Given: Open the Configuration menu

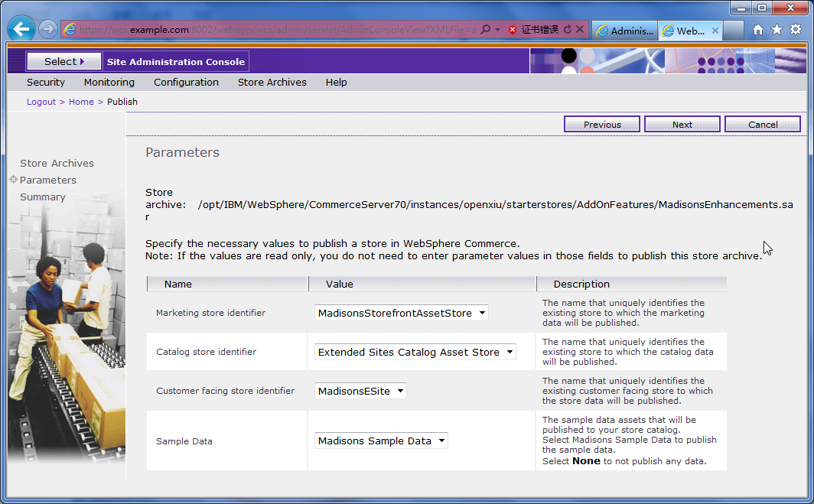Looking at the screenshot, I should click(186, 82).
